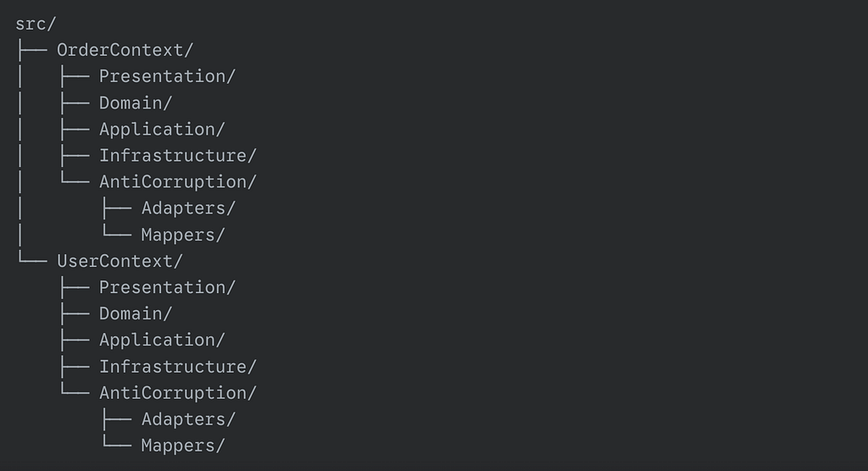Select Mappers/ in OrderContext AntiCorruption

[183, 235]
